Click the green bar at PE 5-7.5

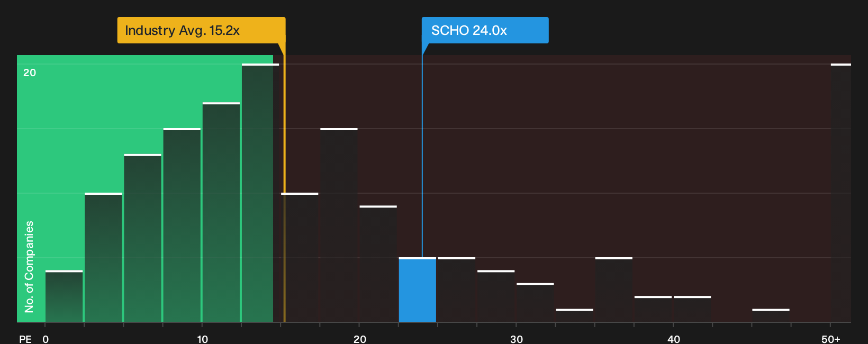pos(142,238)
